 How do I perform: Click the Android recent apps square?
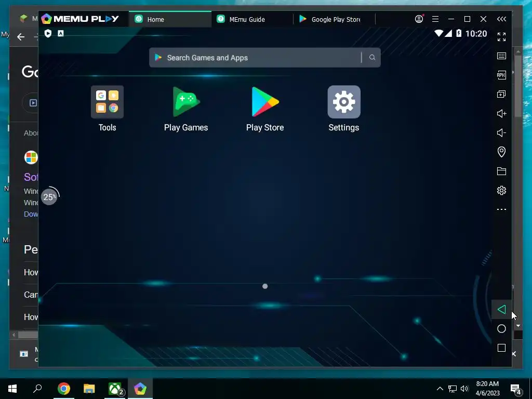point(501,348)
